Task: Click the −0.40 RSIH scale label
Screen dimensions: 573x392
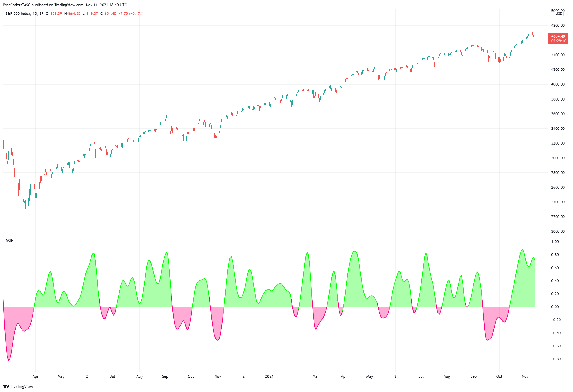Action: click(556, 333)
